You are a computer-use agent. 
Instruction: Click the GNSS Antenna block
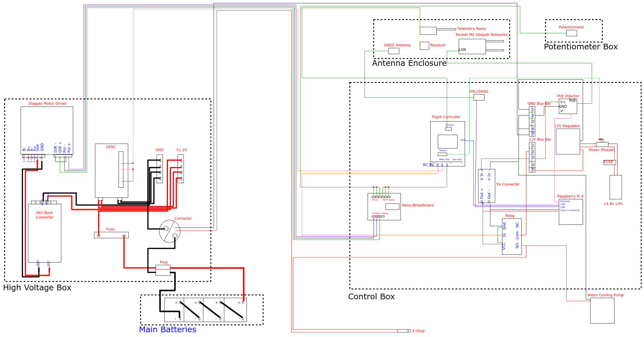point(394,51)
